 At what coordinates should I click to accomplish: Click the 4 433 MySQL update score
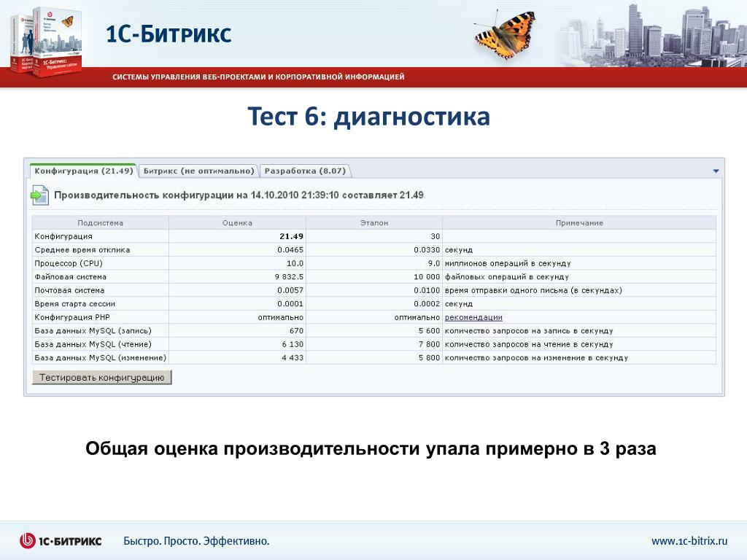point(293,357)
